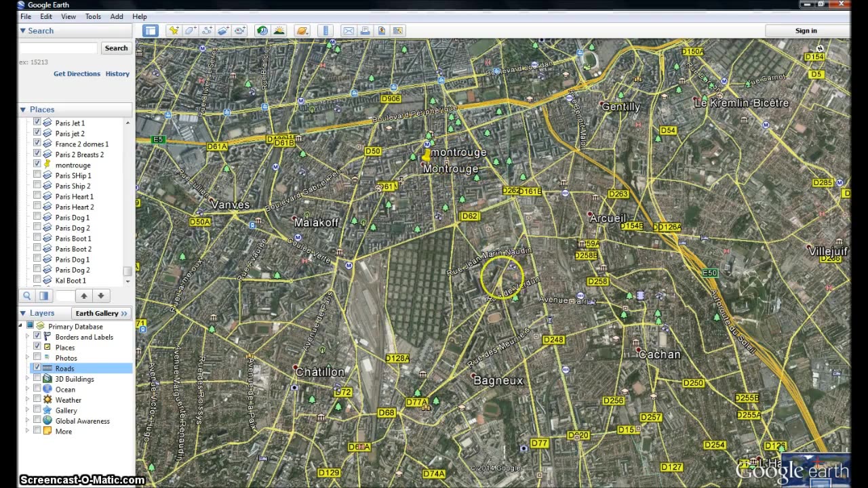Disable the Roads layer checkbox
This screenshot has height=488, width=868.
pyautogui.click(x=37, y=368)
